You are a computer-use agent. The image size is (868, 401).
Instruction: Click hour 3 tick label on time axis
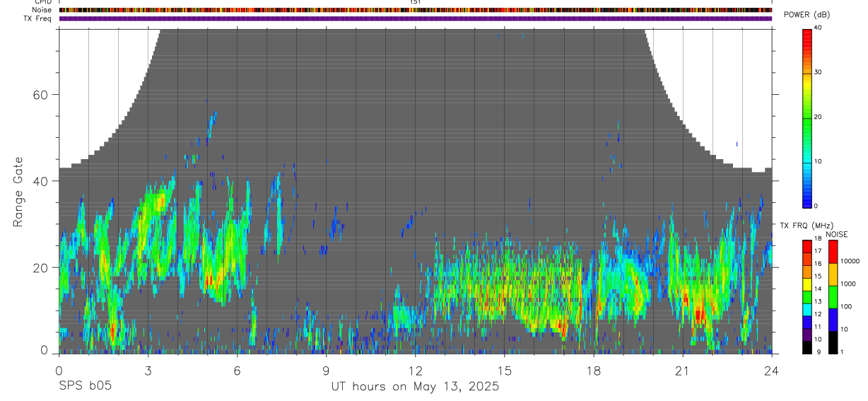point(148,370)
